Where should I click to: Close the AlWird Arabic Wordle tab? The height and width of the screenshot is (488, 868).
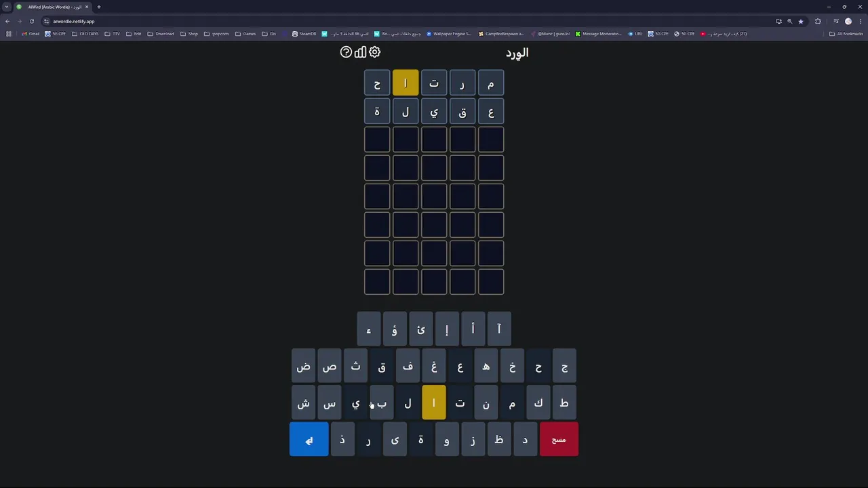(x=87, y=7)
